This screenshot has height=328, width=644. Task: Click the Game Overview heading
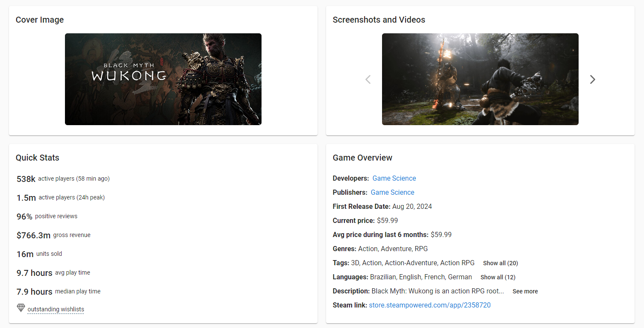point(362,158)
